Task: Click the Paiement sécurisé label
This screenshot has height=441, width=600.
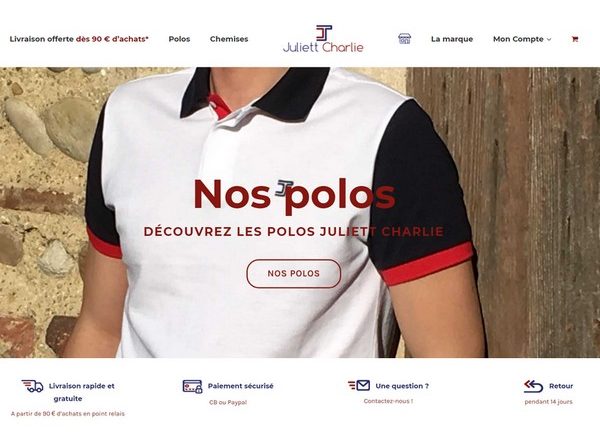Action: pyautogui.click(x=241, y=386)
